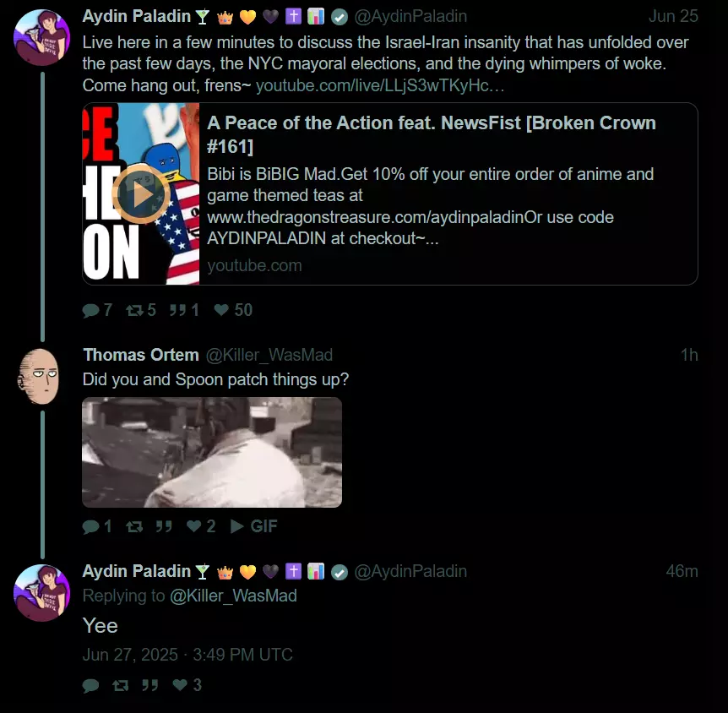Click the 'Jun 27, 2025 · 3:49 PM UTC' timestamp
Viewport: 728px width, 713px height.
coord(187,655)
